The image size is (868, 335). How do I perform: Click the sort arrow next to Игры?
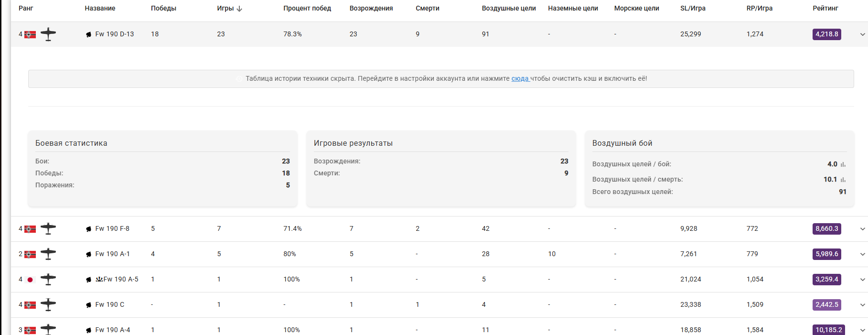239,9
